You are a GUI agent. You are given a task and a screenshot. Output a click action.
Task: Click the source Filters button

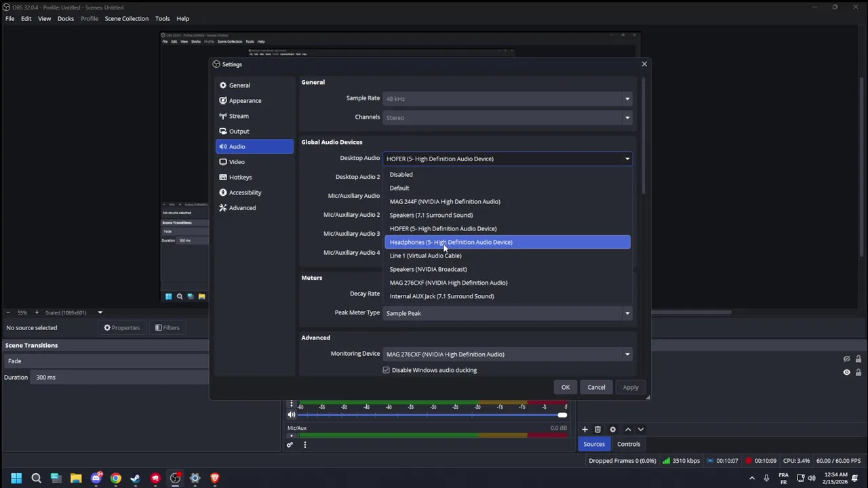pyautogui.click(x=167, y=328)
